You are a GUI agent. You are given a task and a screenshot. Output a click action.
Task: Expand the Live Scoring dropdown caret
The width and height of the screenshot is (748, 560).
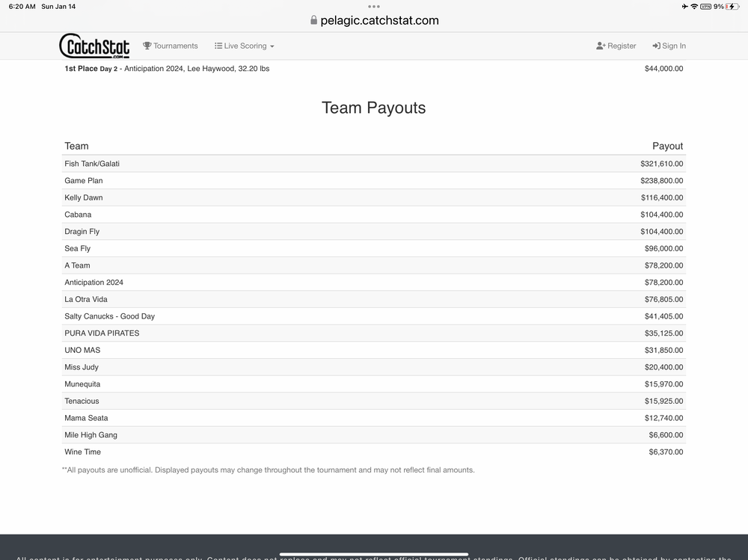click(x=272, y=46)
